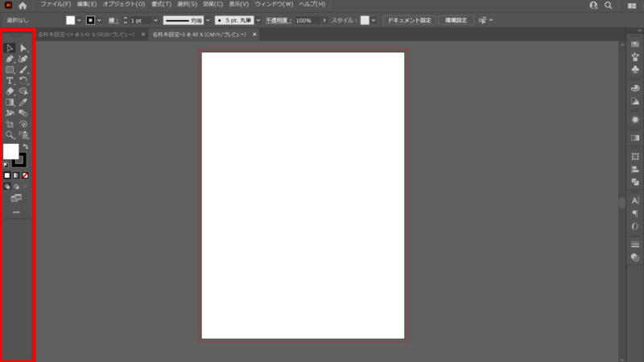The width and height of the screenshot is (644, 362).
Task: Select the Paintbrush tool
Action: 23,70
